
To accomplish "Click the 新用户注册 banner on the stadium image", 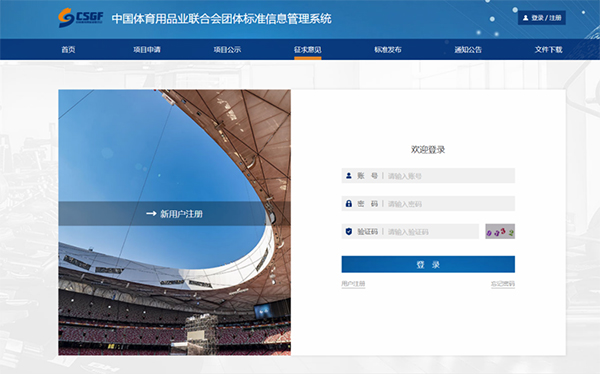I will click(x=162, y=214).
